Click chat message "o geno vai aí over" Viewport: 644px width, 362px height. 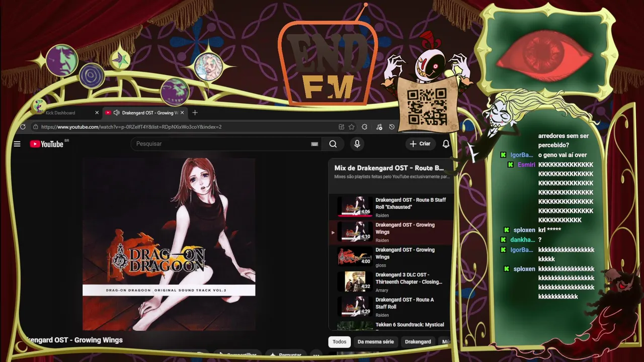pos(562,155)
